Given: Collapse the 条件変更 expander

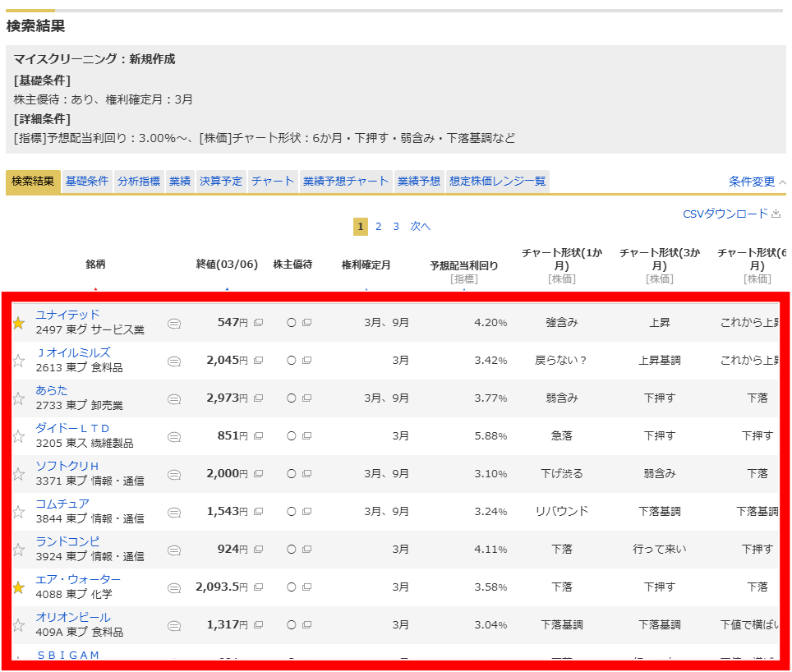Looking at the screenshot, I should [757, 182].
